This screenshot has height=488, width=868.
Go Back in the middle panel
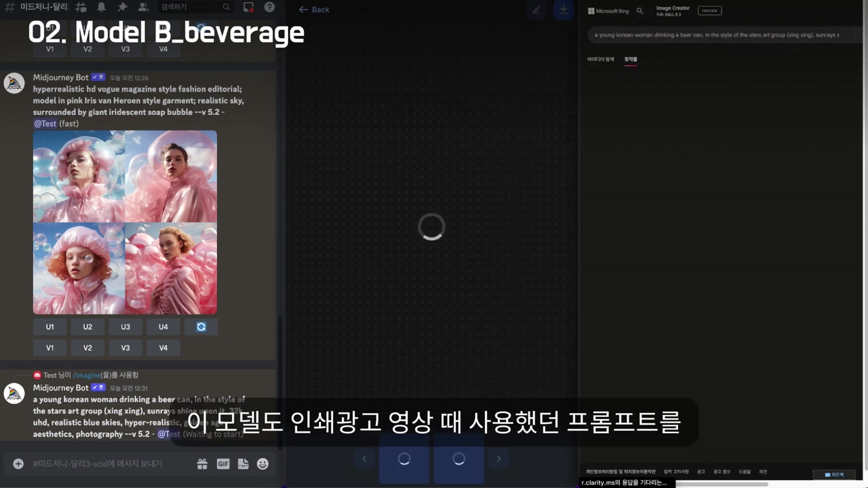click(314, 10)
